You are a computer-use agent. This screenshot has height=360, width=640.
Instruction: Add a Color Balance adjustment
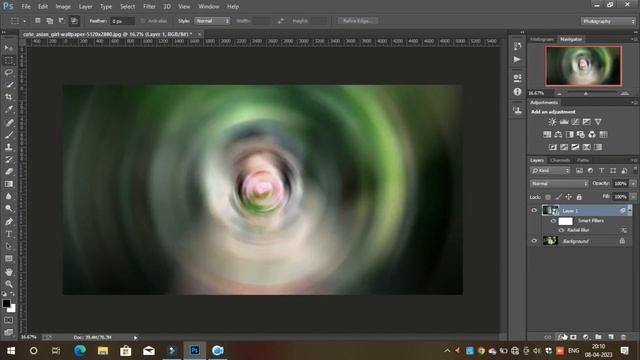[x=558, y=134]
